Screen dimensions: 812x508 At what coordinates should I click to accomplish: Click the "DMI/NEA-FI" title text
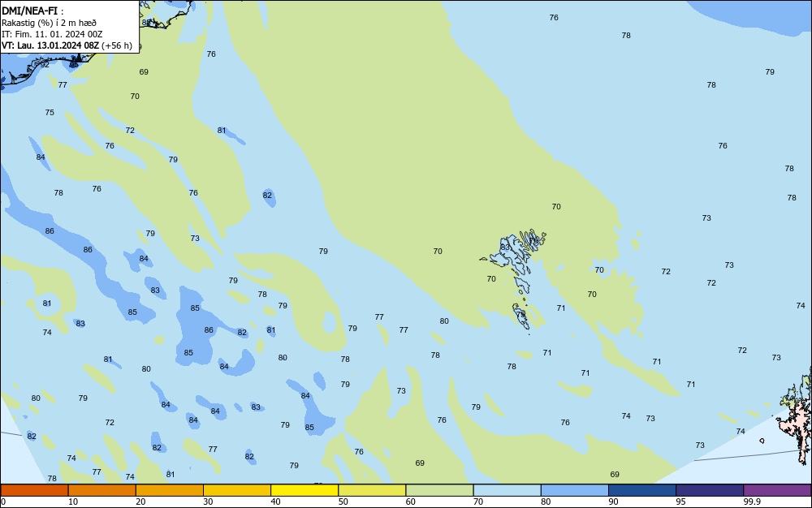pyautogui.click(x=29, y=11)
